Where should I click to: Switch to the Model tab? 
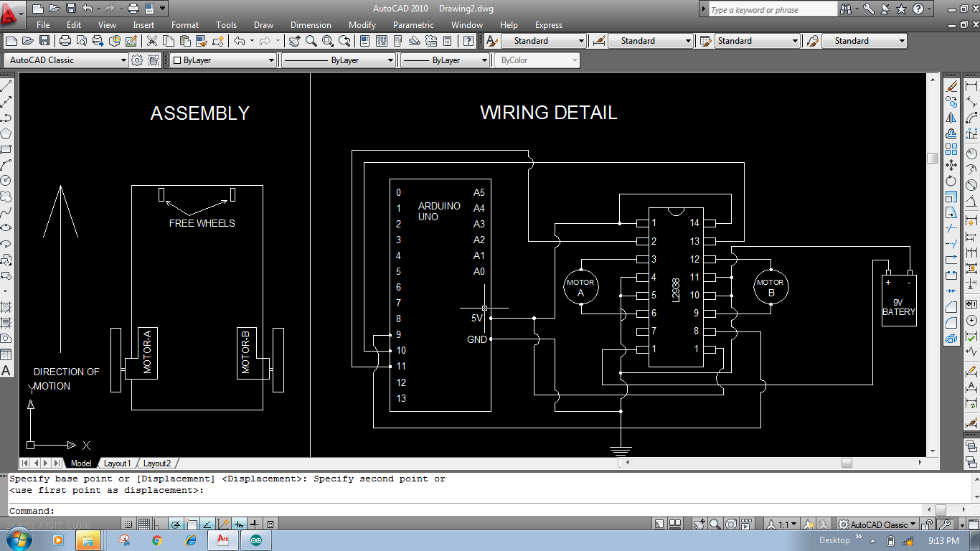81,463
